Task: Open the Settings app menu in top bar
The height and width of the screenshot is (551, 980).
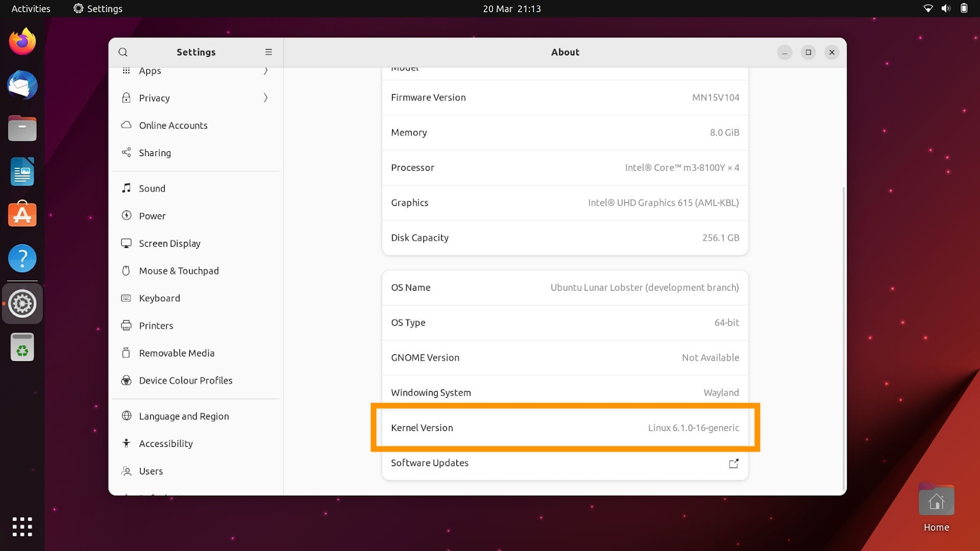Action: tap(98, 9)
